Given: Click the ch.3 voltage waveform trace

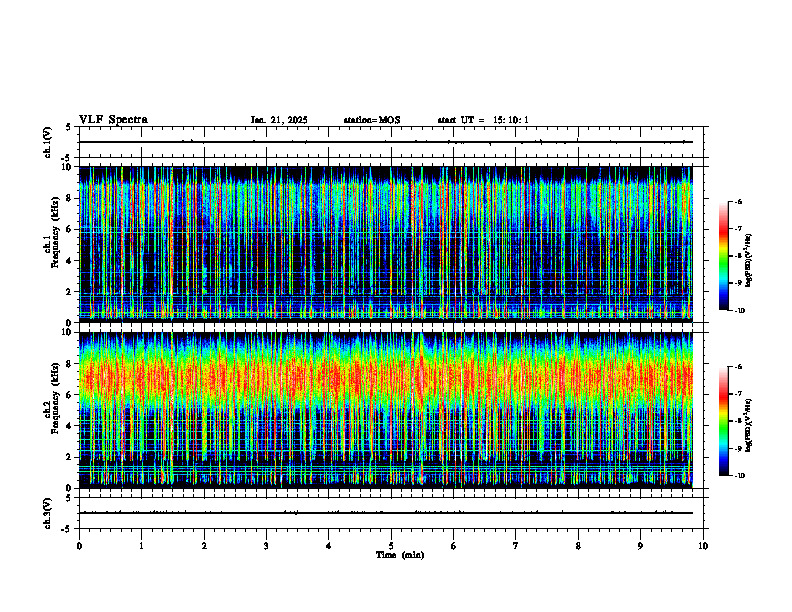Looking at the screenshot, I should point(385,513).
